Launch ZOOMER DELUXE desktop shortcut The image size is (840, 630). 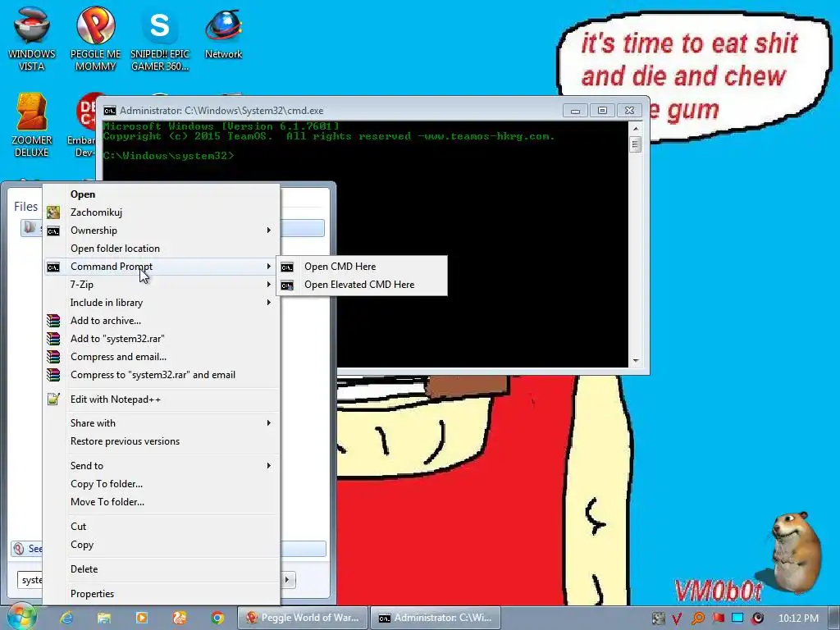point(31,125)
